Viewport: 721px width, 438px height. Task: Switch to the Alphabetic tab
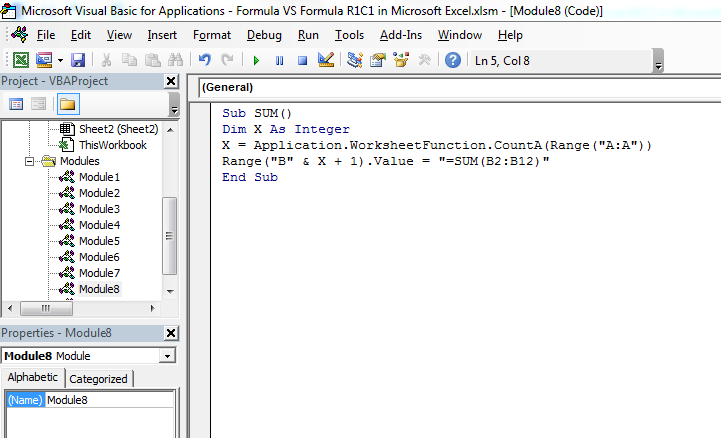pyautogui.click(x=33, y=377)
